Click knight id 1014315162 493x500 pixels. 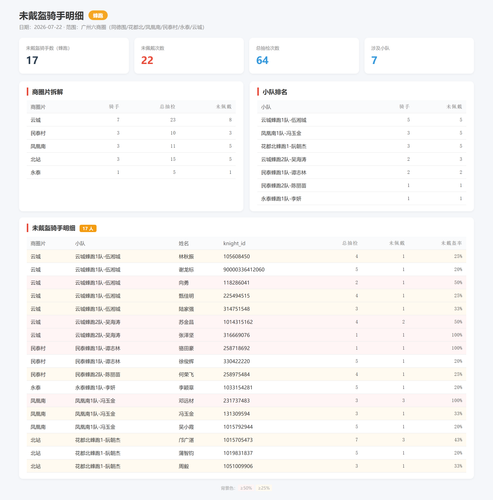238,322
